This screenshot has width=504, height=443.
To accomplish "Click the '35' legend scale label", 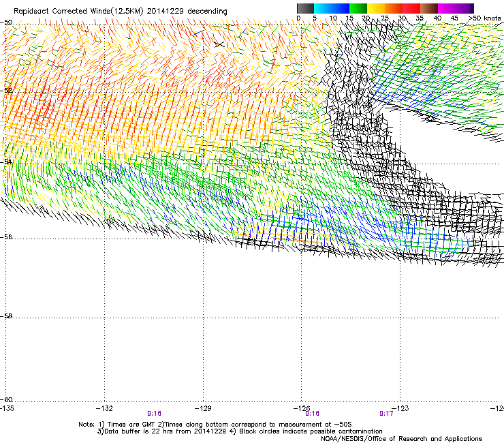I will (420, 18).
